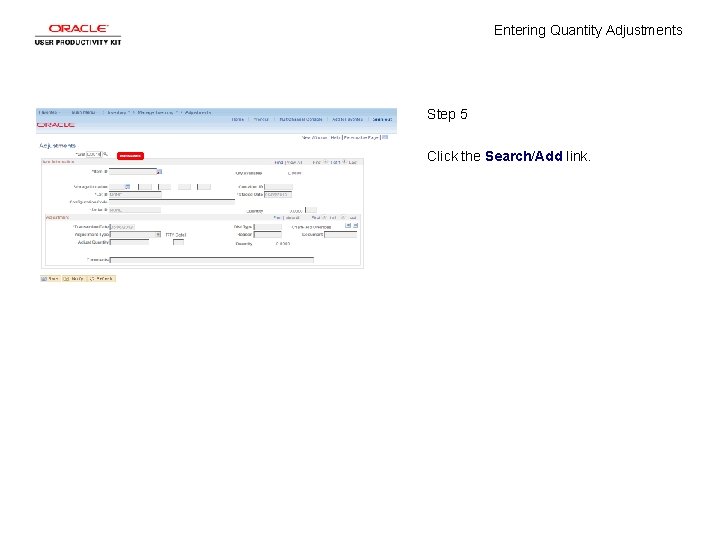Open the Favorites menu
720x540 pixels.
tap(48, 112)
